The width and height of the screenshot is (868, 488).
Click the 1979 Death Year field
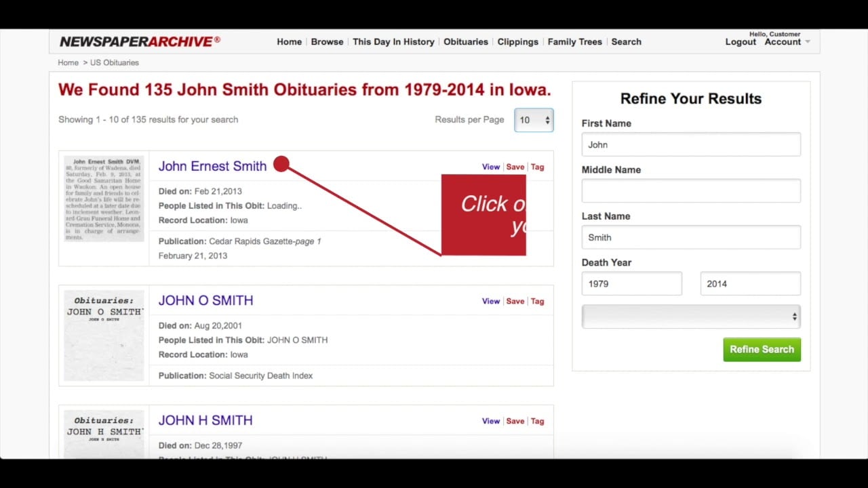click(631, 283)
